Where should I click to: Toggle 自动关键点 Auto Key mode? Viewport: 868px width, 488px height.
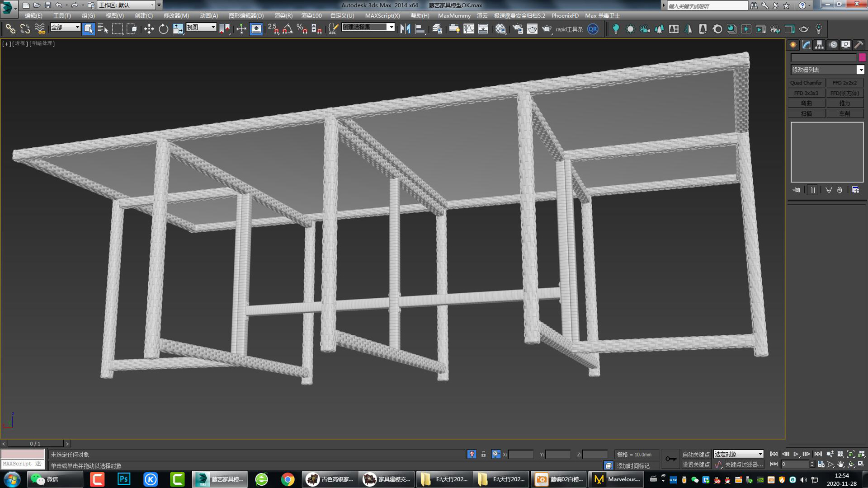(x=695, y=454)
